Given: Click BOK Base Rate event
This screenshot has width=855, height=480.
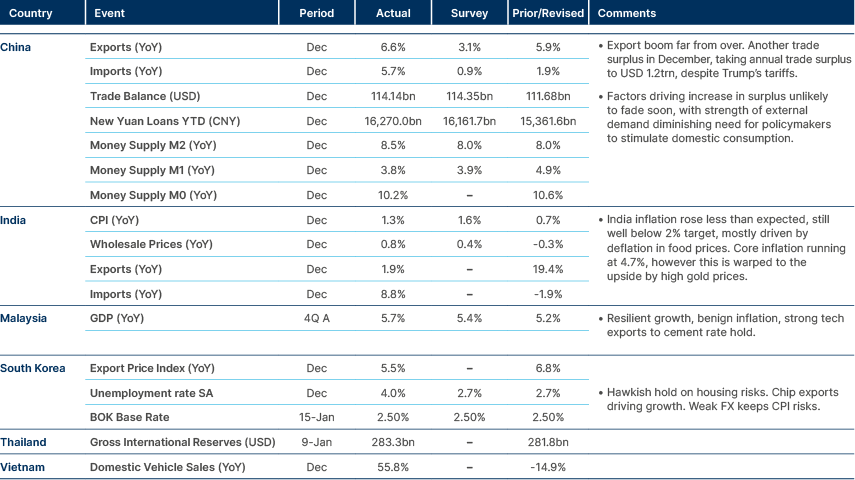Looking at the screenshot, I should click(x=129, y=417).
